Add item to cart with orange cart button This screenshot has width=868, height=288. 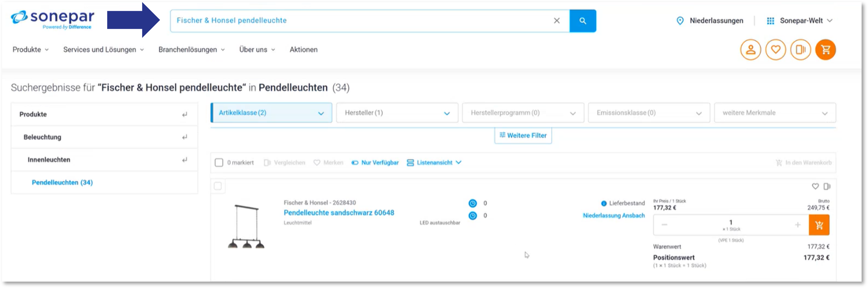pos(819,225)
